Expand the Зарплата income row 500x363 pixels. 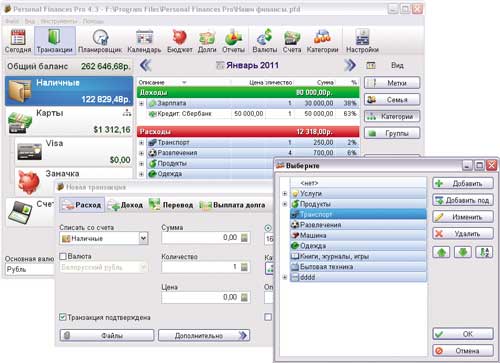(x=141, y=104)
